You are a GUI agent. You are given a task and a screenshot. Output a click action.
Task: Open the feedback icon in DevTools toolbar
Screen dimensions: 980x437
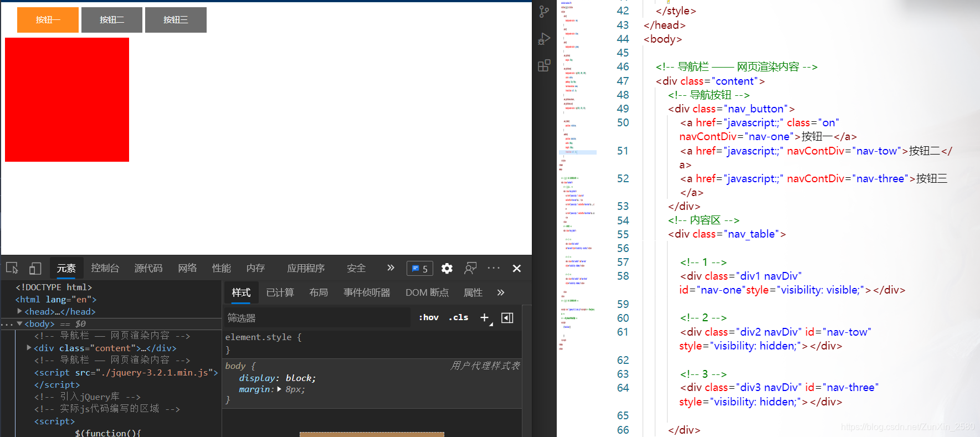470,269
